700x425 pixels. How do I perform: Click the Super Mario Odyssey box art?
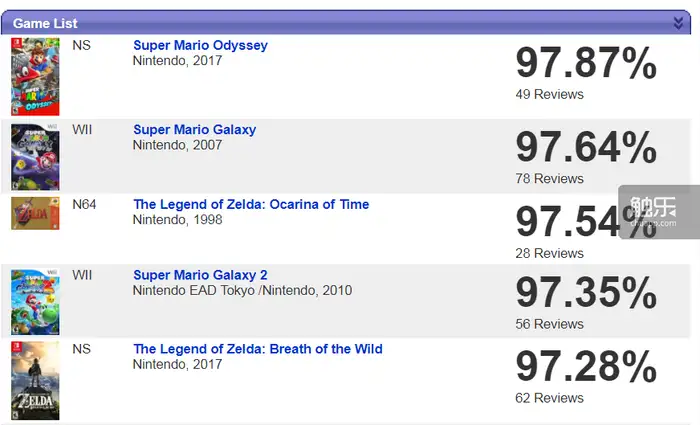[35, 77]
